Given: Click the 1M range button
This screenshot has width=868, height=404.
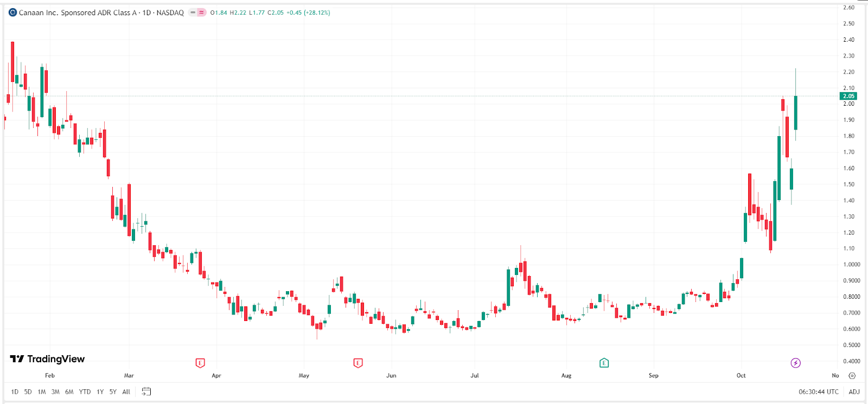Looking at the screenshot, I should [42, 392].
